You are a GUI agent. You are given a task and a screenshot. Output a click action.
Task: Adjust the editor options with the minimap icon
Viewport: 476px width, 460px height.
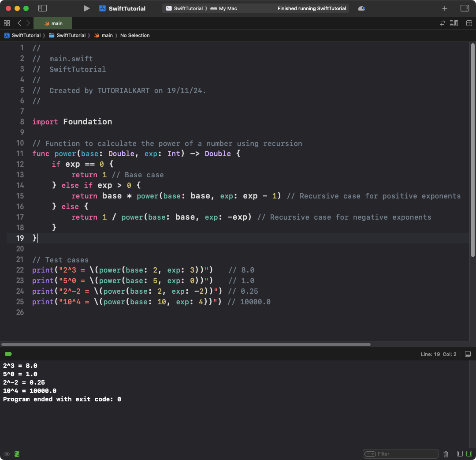point(454,23)
